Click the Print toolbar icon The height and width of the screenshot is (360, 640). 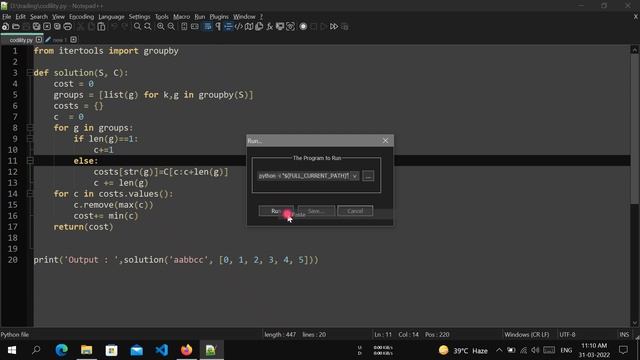pyautogui.click(x=68, y=27)
